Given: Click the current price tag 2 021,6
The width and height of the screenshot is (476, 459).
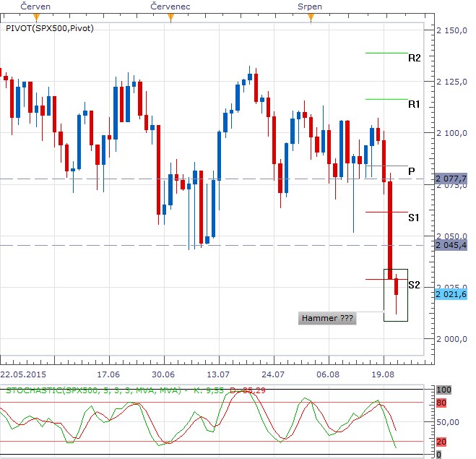Looking at the screenshot, I should 451,294.
